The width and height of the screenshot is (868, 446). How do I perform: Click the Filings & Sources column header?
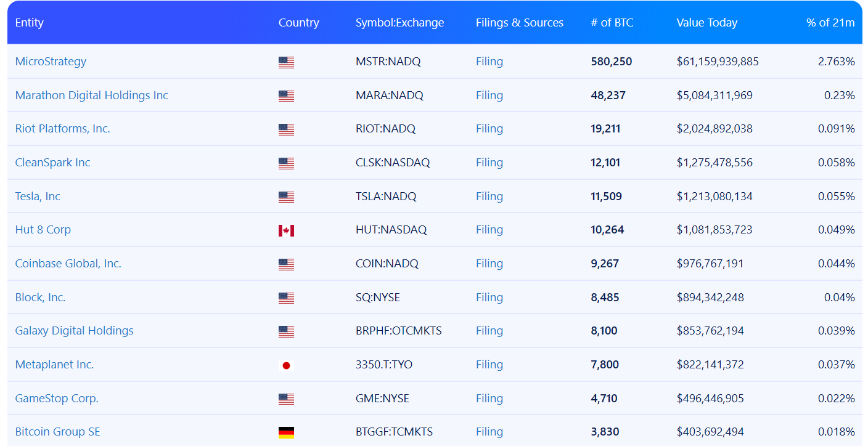click(520, 23)
